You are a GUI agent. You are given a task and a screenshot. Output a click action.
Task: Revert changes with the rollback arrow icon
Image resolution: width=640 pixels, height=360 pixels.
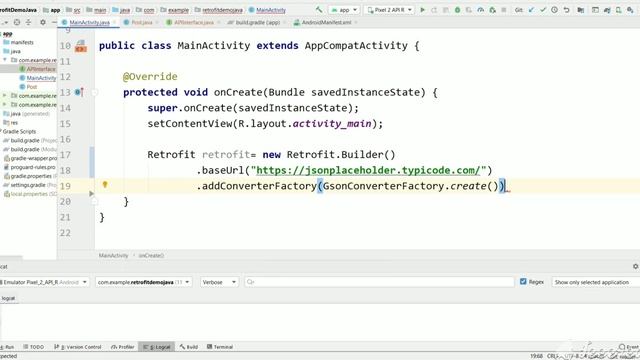(566, 9)
